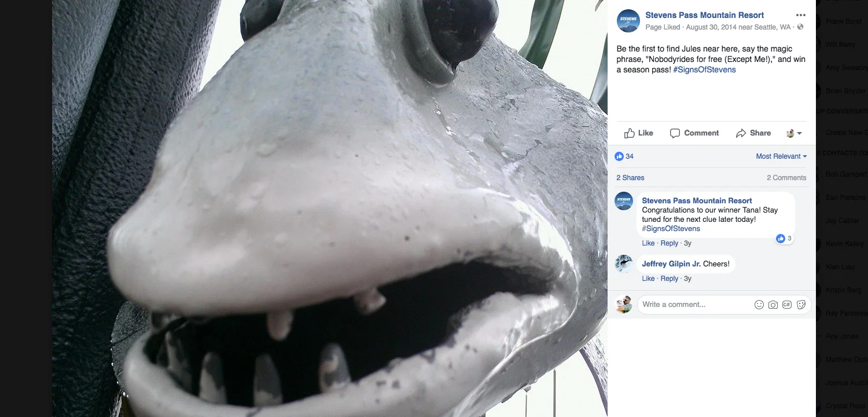Screen dimensions: 868x417
Task: Open the Most Relevant comment sorting dropdown
Action: (x=781, y=156)
